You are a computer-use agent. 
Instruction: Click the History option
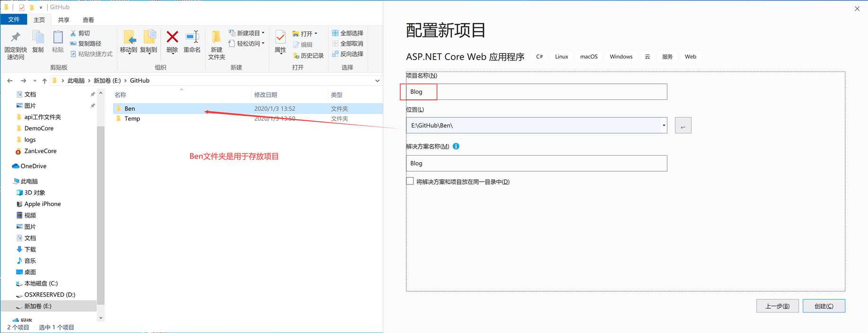tap(308, 55)
